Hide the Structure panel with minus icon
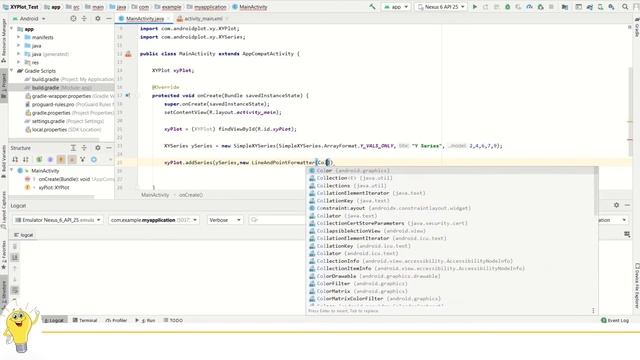 tap(109, 148)
